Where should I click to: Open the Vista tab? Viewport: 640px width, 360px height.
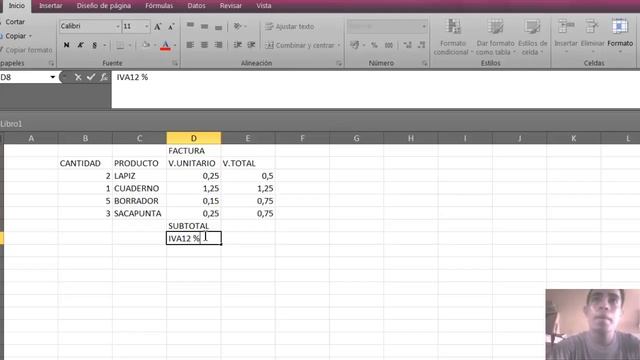(x=264, y=6)
